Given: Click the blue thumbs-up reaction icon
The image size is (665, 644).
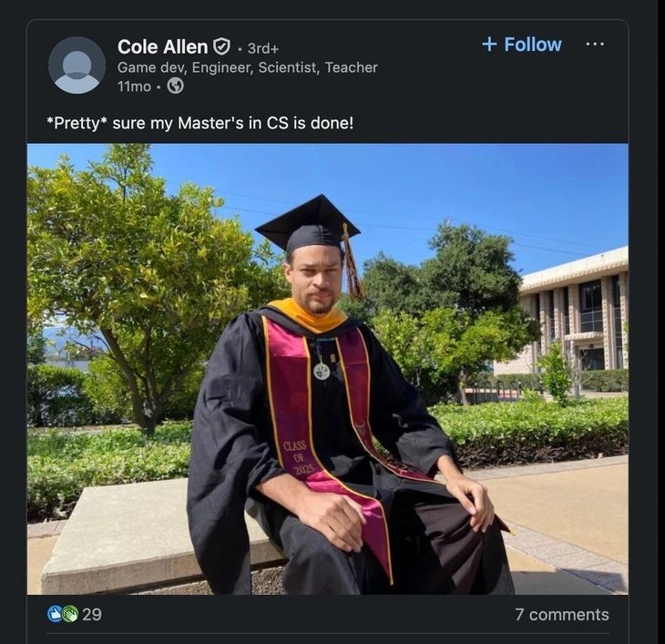Looking at the screenshot, I should [55, 614].
